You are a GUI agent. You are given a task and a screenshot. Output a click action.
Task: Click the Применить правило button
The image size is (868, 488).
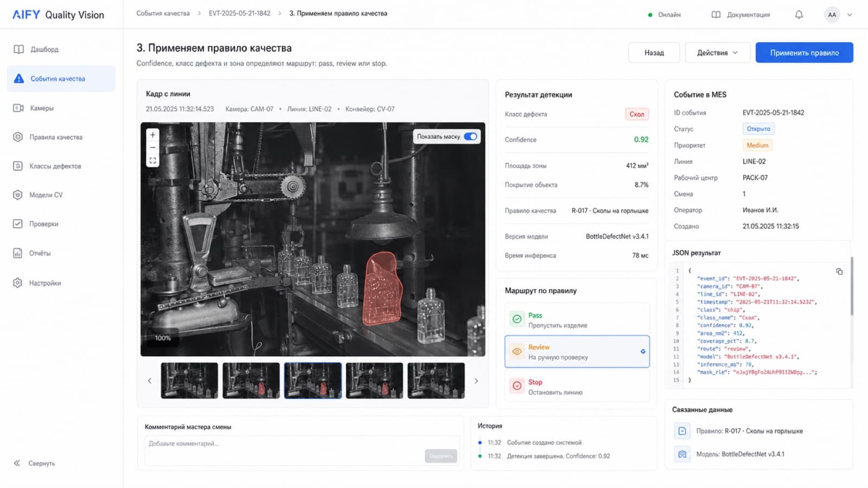tap(804, 53)
